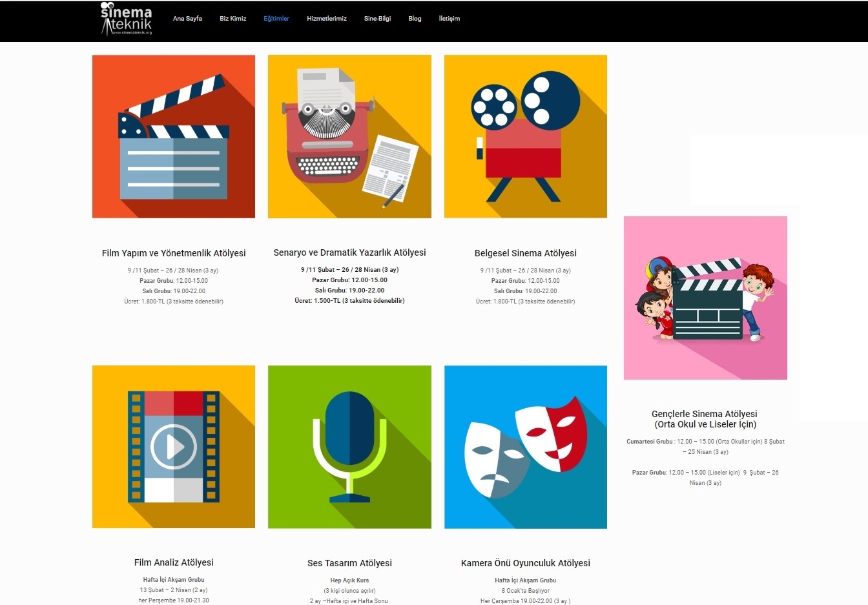Screen dimensions: 868x605
Task: Open Senaryo ve Dramatik Yazarlık Atölyesi title
Action: click(x=349, y=252)
